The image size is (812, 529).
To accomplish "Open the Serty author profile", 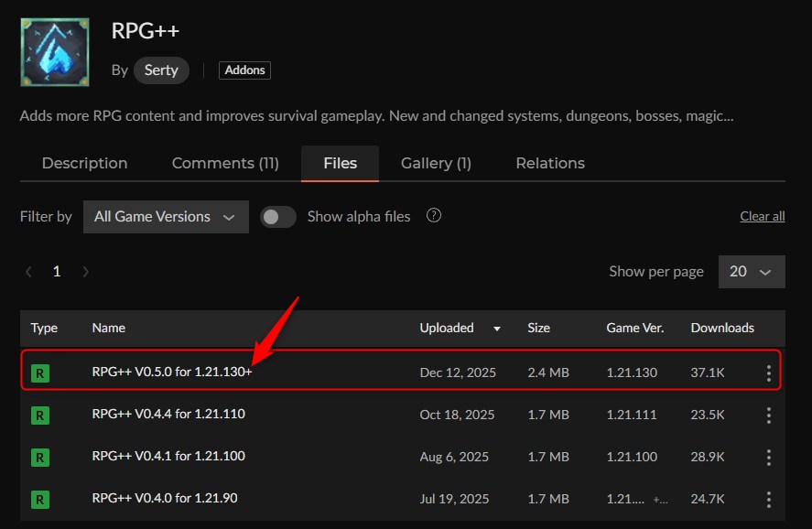I will (161, 70).
